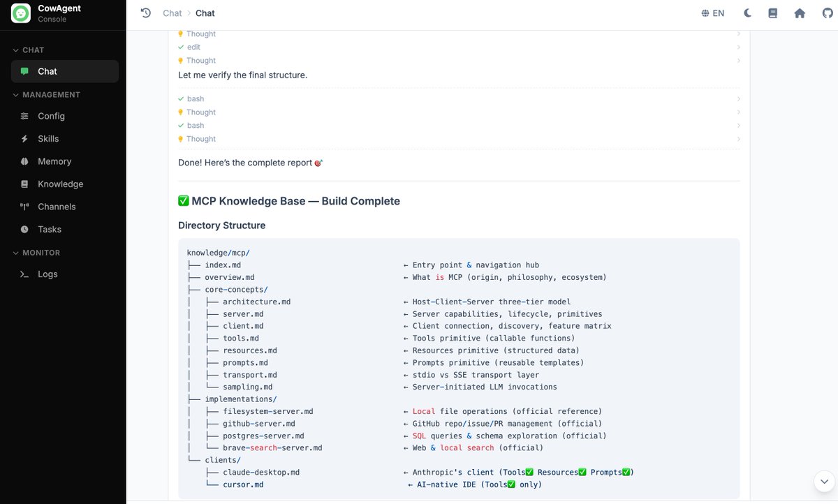The height and width of the screenshot is (504, 838).
Task: Click the 'implementations/' folder line
Action: [x=241, y=399]
